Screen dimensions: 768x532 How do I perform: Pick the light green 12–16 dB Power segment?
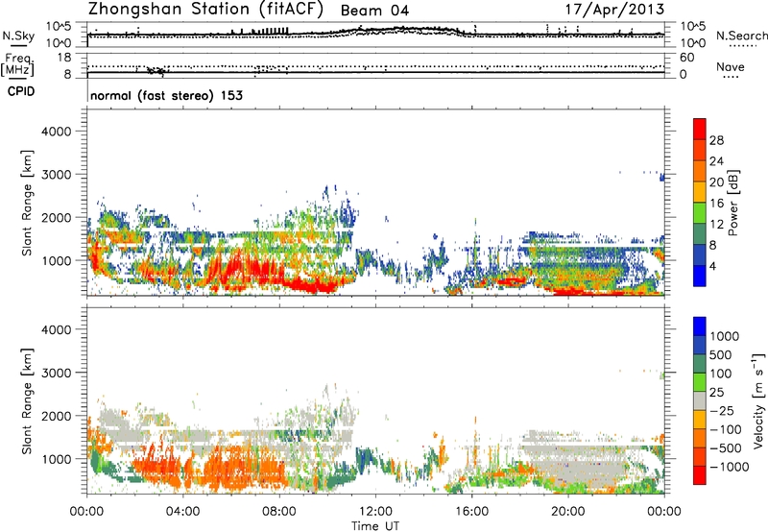click(x=700, y=213)
